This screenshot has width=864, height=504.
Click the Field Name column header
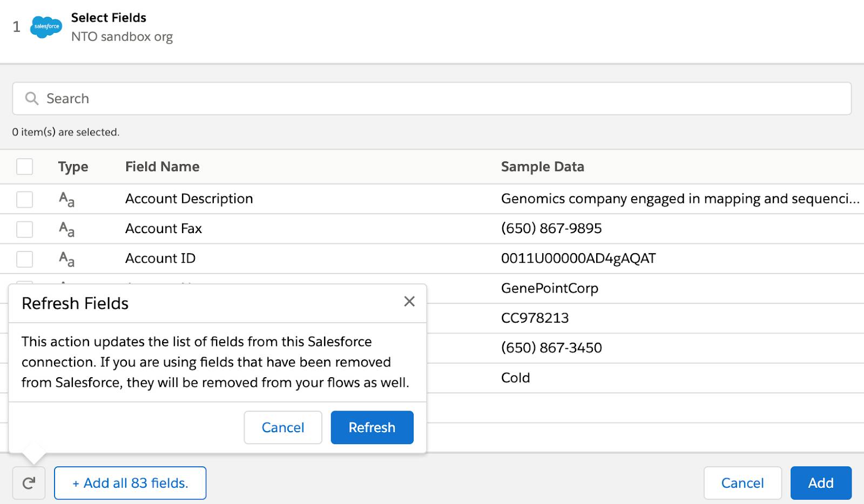(162, 167)
